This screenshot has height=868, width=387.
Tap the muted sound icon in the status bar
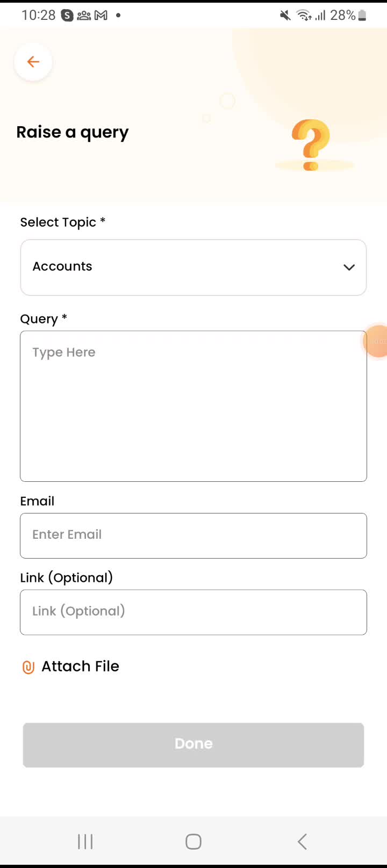(x=285, y=16)
